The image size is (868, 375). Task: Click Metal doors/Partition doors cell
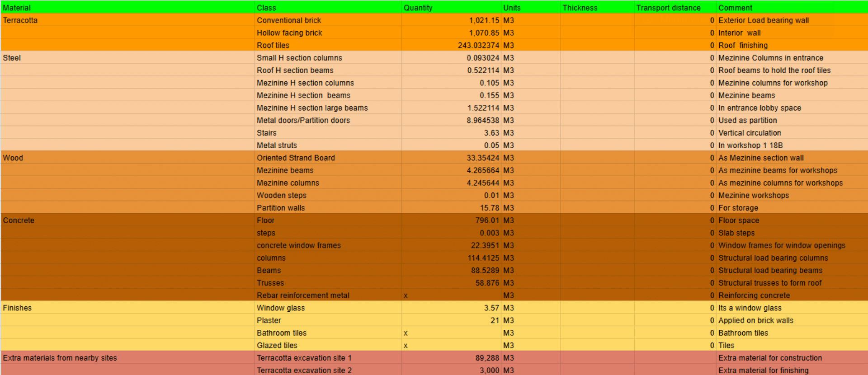coord(328,120)
